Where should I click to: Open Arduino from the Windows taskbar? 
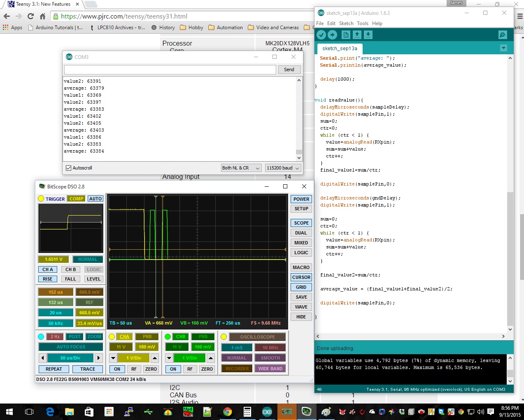pyautogui.click(x=267, y=412)
